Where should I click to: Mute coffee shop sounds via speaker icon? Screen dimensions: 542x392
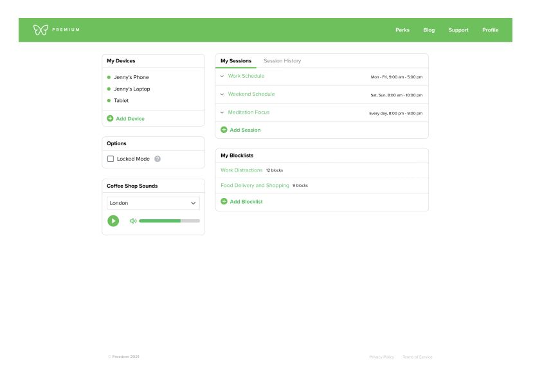(x=133, y=220)
